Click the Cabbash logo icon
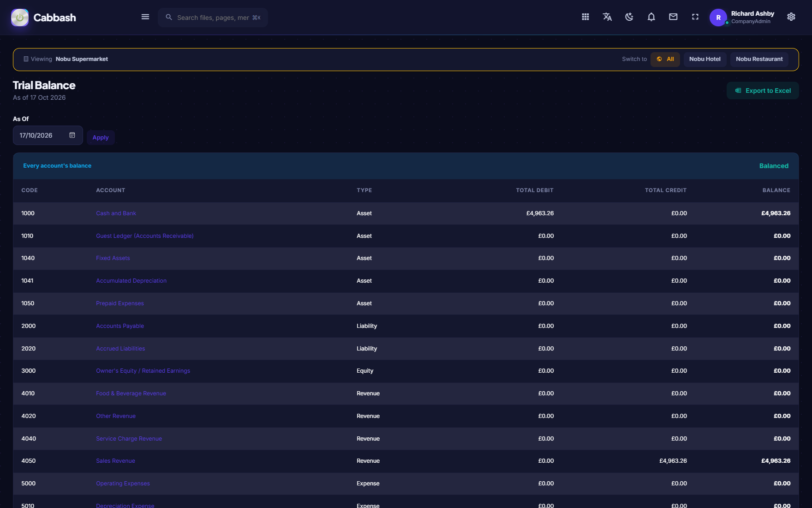This screenshot has height=508, width=812. pyautogui.click(x=20, y=18)
